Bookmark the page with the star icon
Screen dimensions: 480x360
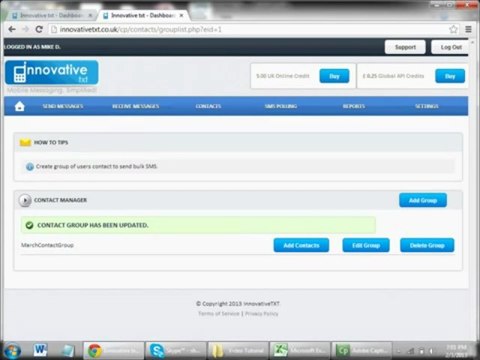coord(453,29)
